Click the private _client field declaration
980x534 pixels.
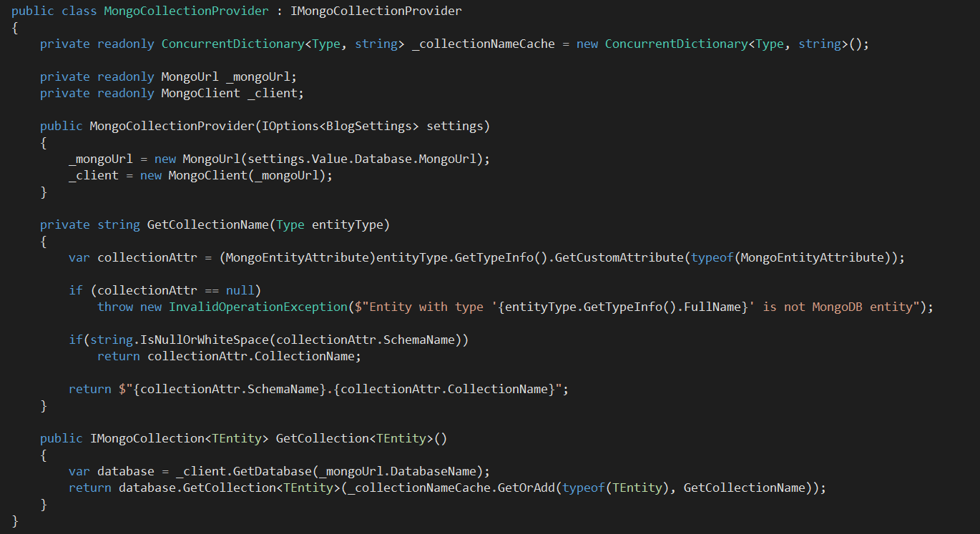[x=172, y=93]
